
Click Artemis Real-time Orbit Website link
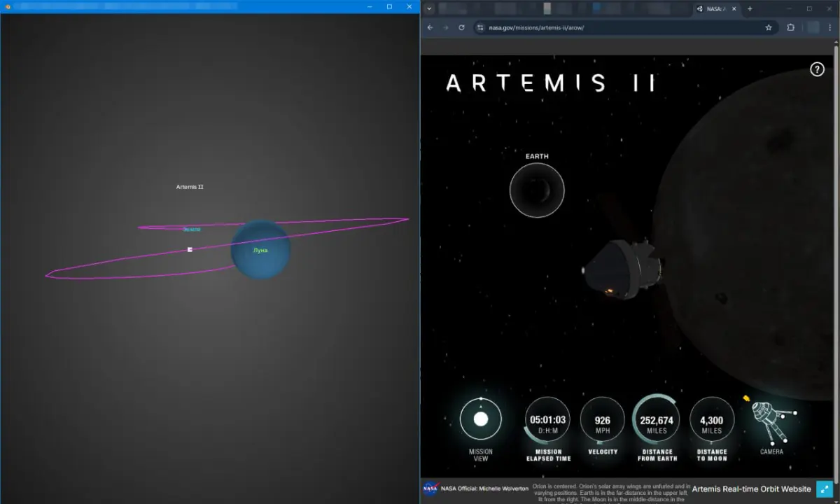click(751, 489)
